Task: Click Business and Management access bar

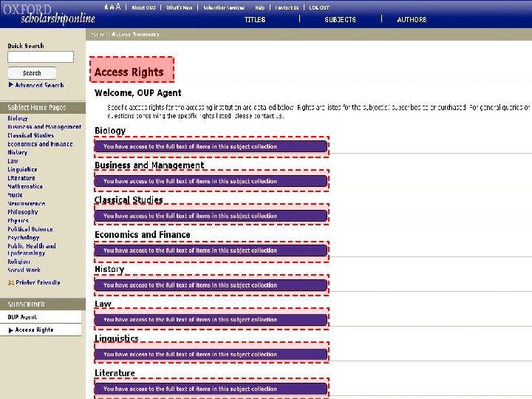Action: point(211,181)
